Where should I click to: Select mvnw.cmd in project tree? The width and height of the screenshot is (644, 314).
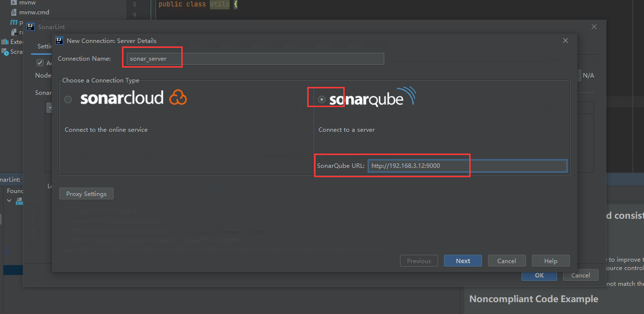click(x=34, y=12)
